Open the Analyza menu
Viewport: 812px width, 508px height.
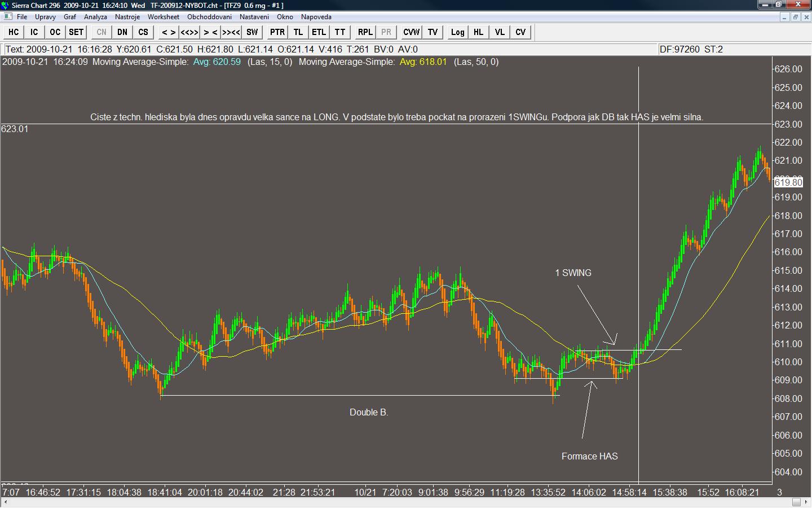(x=96, y=17)
